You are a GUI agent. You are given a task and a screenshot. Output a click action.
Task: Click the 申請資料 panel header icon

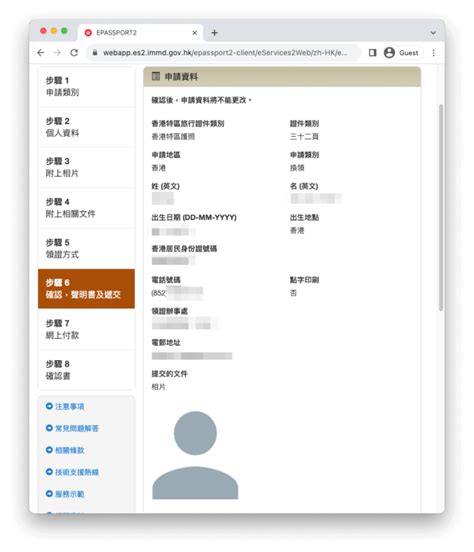point(156,76)
